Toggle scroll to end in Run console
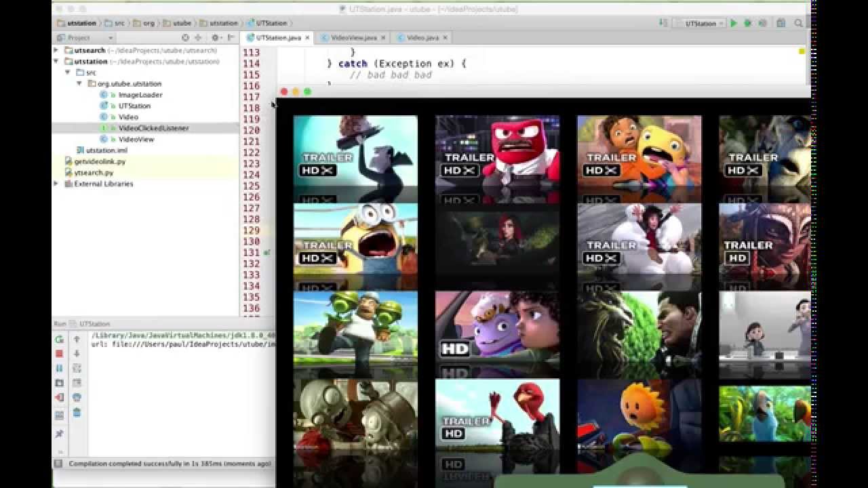This screenshot has width=868, height=488. click(77, 383)
